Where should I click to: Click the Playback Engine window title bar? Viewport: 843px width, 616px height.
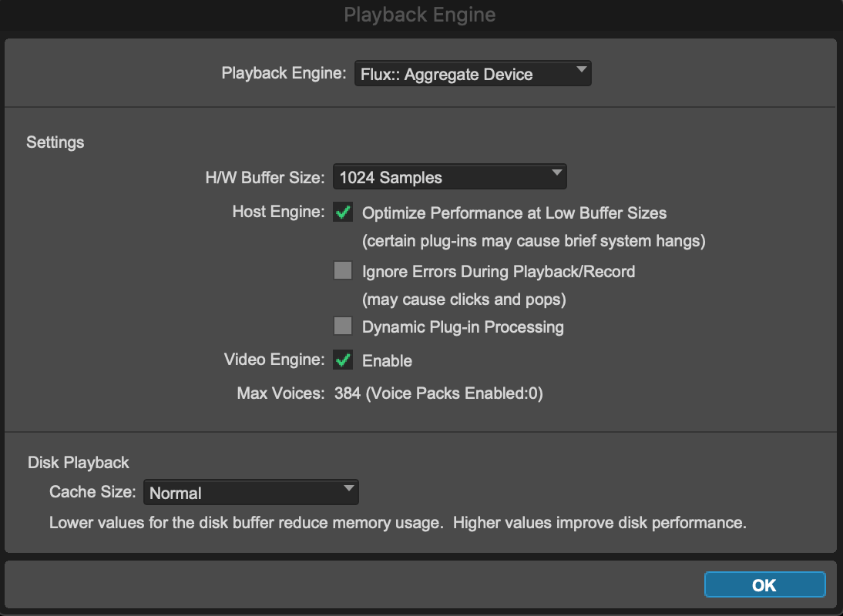pyautogui.click(x=420, y=15)
